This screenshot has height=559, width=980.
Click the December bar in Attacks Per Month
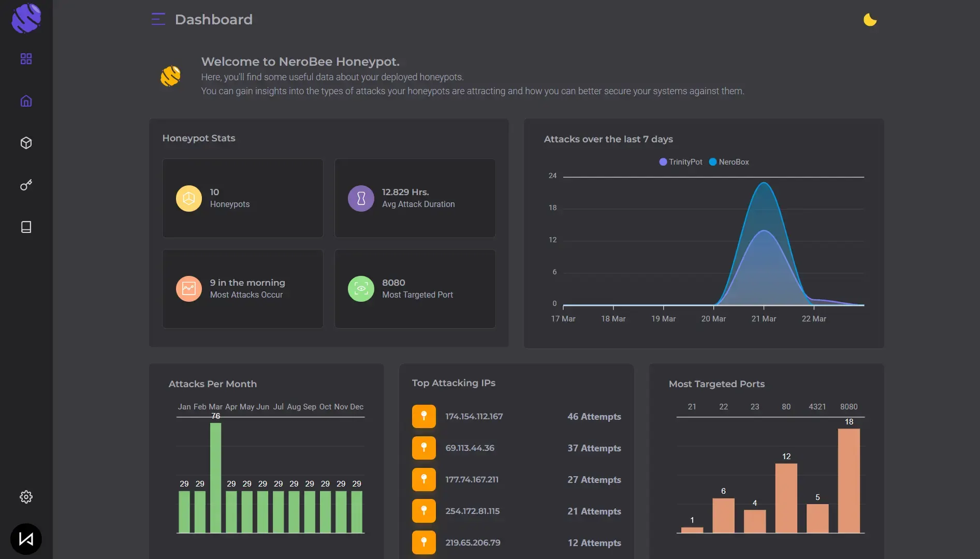coord(357,511)
